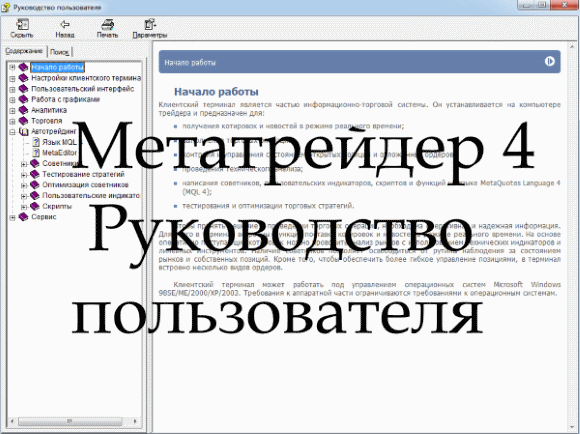Go back with the Назад arrow icon
Viewport: 580px width, 434px height.
(65, 25)
